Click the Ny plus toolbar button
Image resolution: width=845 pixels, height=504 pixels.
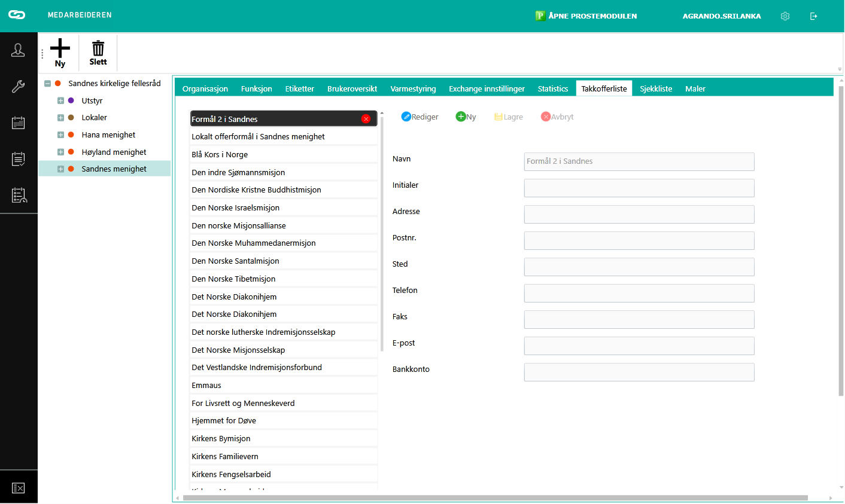tap(60, 53)
